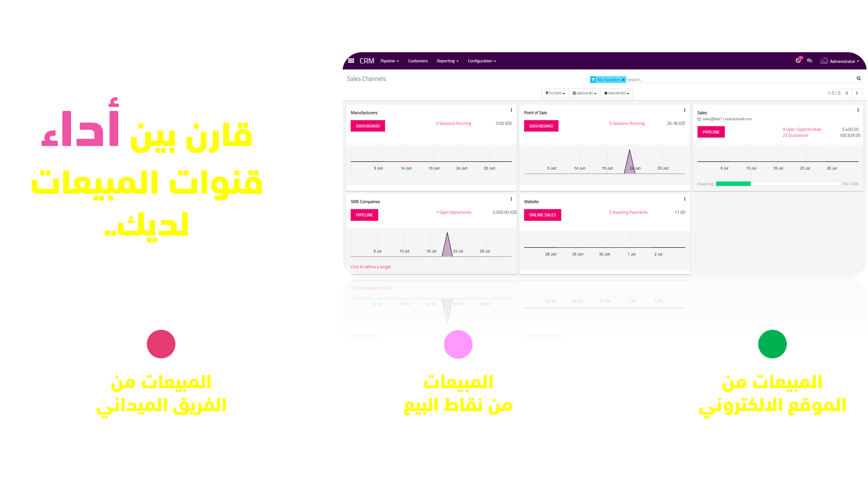868x504 pixels.
Task: Navigate to next page using pagination arrow
Action: (x=858, y=93)
